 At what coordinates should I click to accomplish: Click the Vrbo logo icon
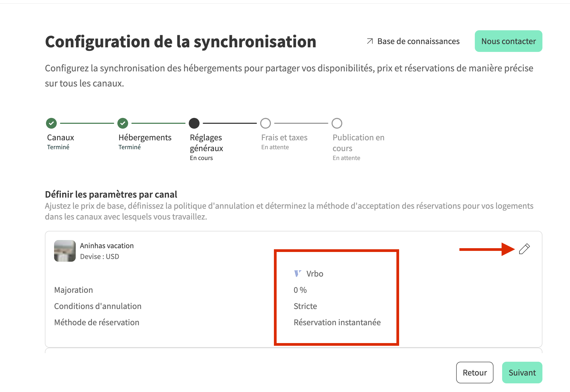tap(297, 274)
